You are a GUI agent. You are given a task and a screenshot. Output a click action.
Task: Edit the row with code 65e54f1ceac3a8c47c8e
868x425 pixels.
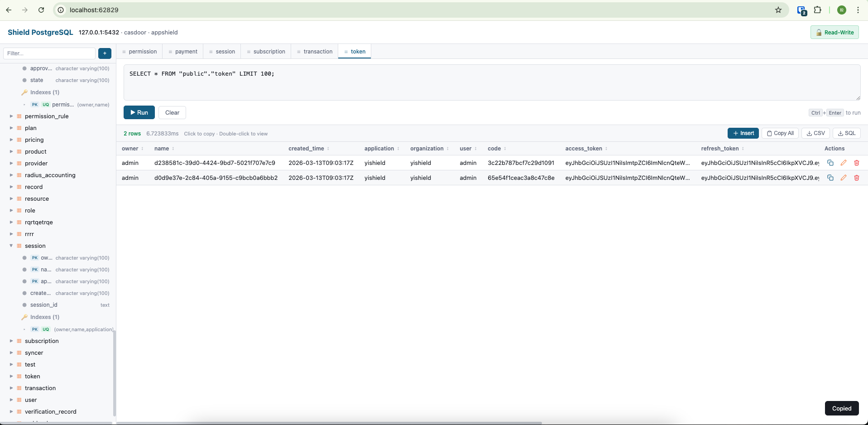(844, 178)
